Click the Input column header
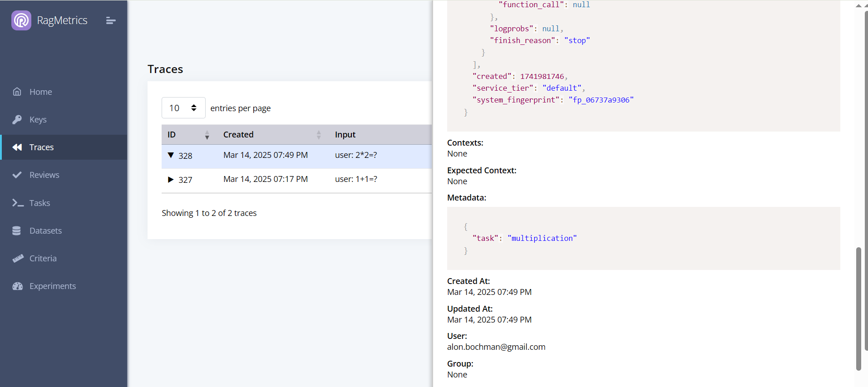The height and width of the screenshot is (387, 868). pos(345,135)
